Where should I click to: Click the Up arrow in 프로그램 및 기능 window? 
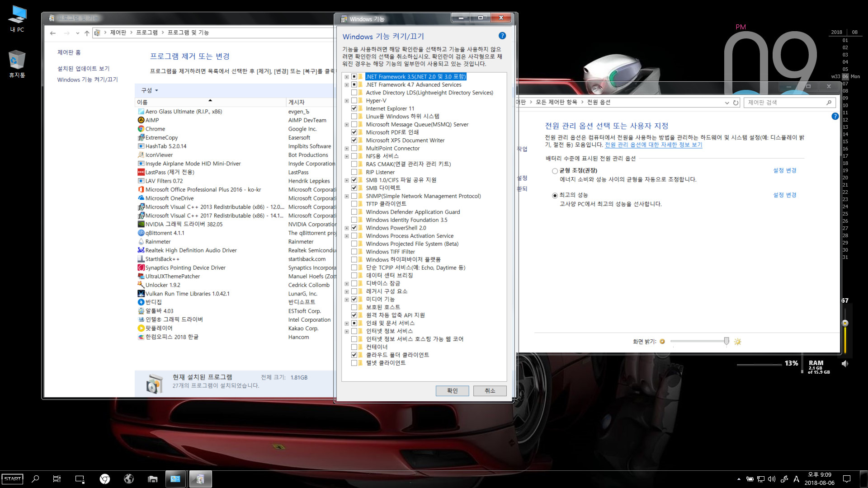click(x=87, y=33)
